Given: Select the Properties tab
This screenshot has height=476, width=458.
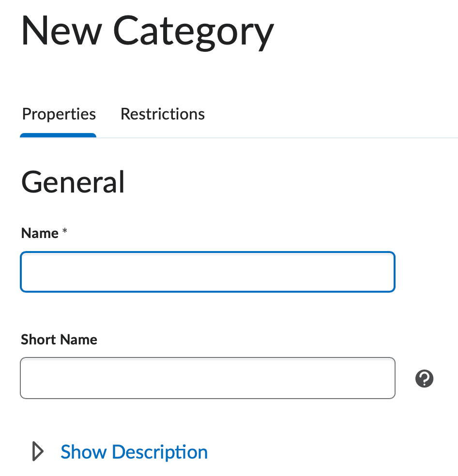Looking at the screenshot, I should coord(59,114).
